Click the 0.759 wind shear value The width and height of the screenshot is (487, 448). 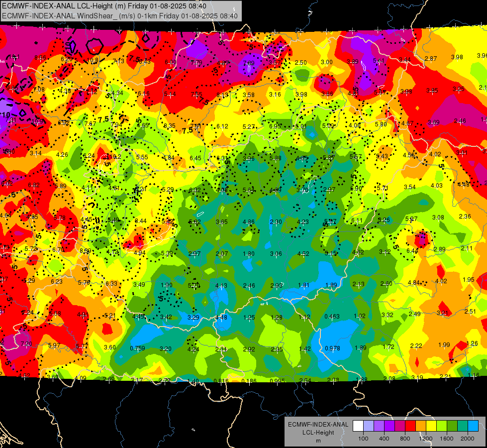pyautogui.click(x=138, y=348)
